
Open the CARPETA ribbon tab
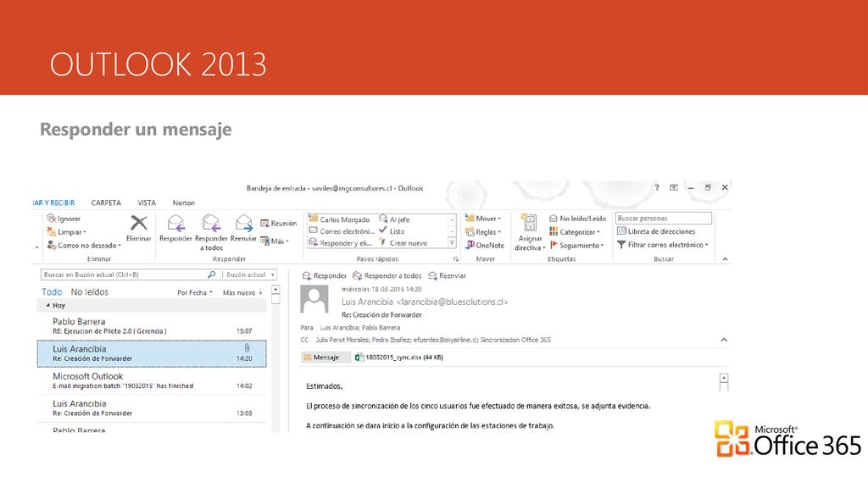click(106, 202)
